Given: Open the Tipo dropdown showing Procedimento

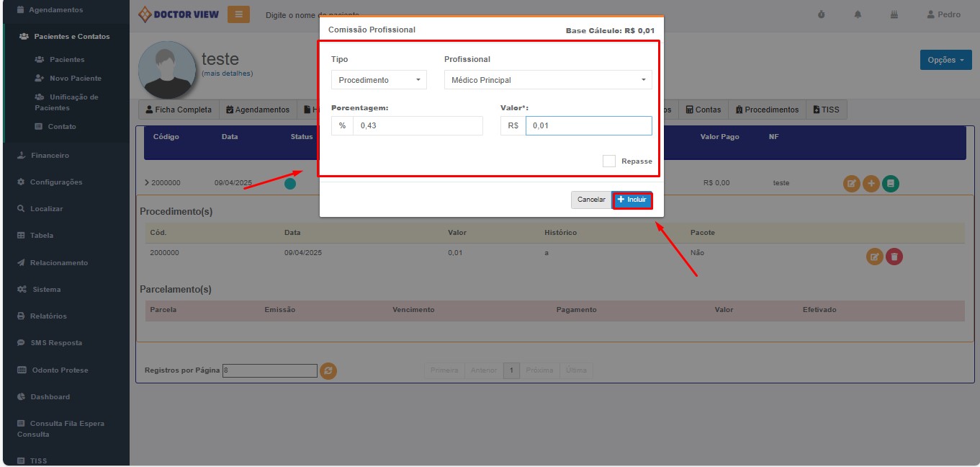Looking at the screenshot, I should [x=379, y=80].
